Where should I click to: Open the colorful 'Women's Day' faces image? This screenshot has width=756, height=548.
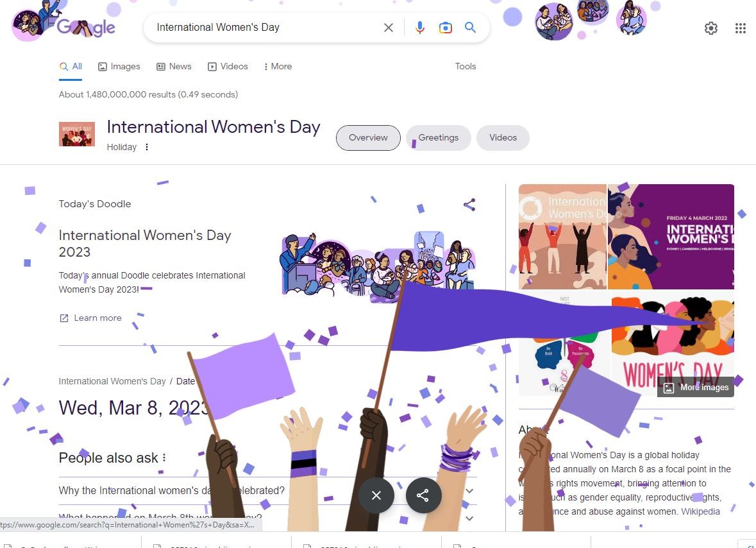[673, 343]
